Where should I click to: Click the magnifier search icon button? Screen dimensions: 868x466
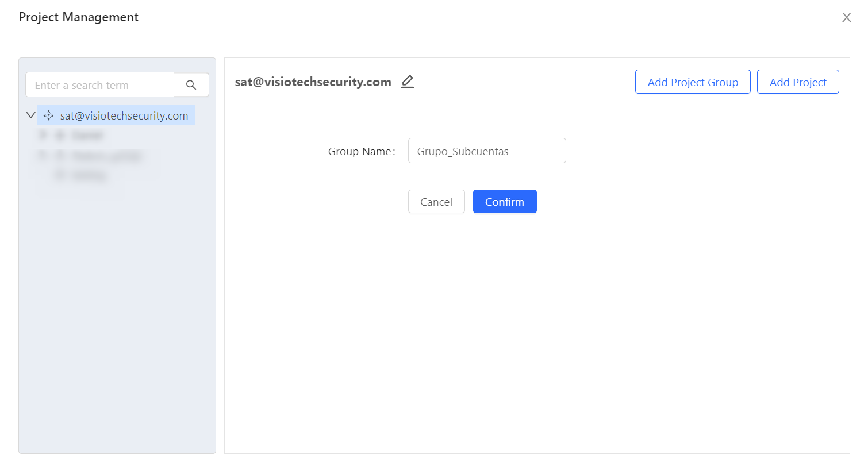pos(191,85)
